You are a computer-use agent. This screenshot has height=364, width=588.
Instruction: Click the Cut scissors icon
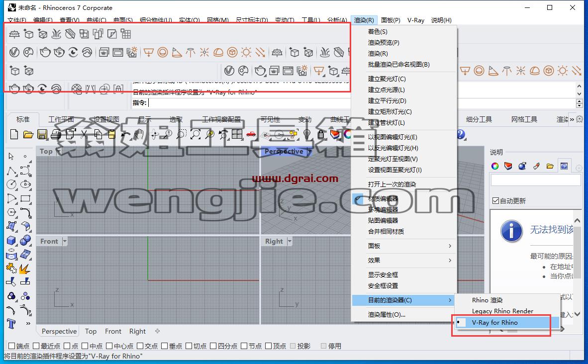point(84,134)
